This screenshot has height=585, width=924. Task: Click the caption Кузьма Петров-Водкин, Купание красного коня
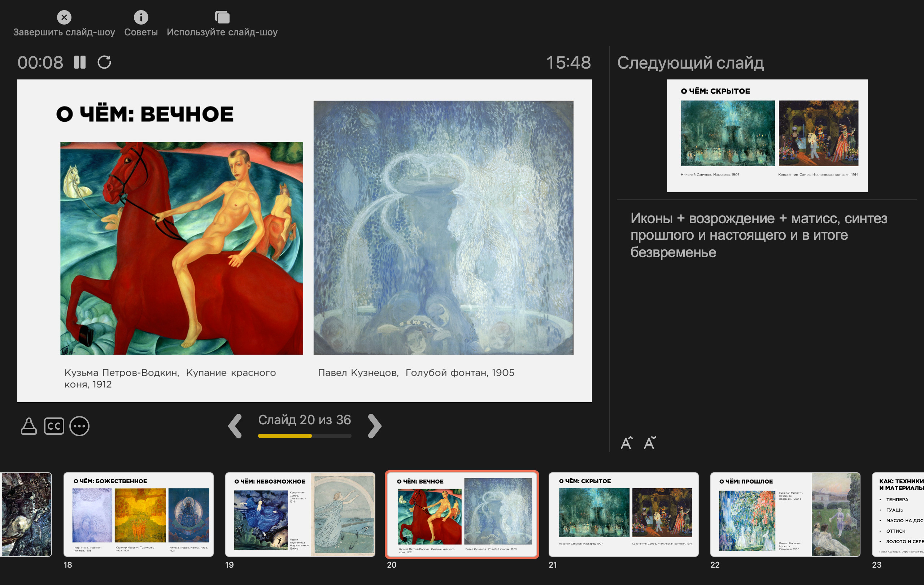tap(170, 378)
